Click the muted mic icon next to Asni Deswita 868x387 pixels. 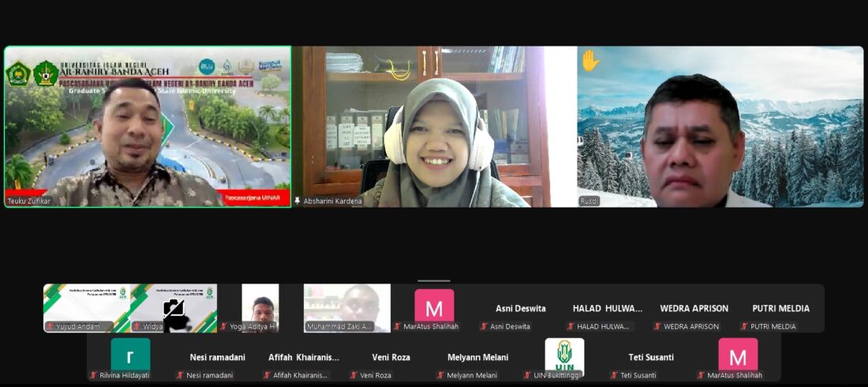pyautogui.click(x=484, y=326)
